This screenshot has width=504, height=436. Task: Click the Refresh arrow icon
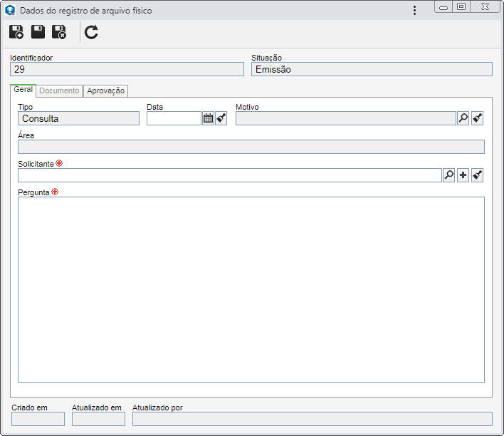(91, 32)
